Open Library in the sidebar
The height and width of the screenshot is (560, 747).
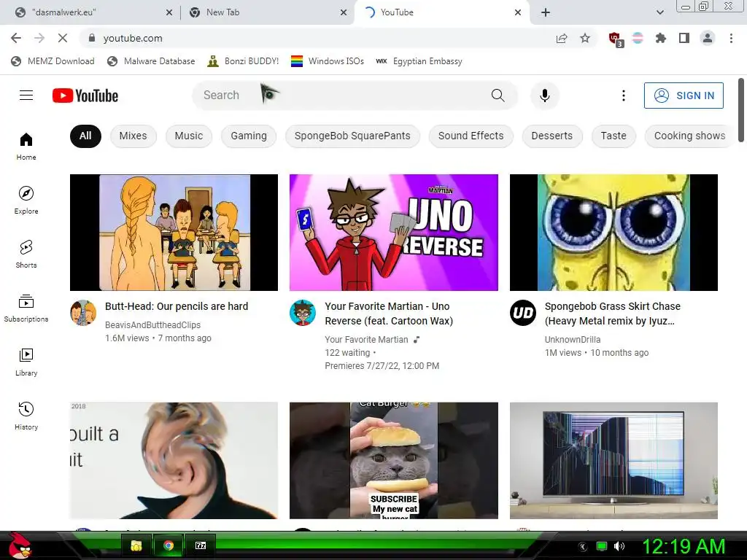[26, 362]
